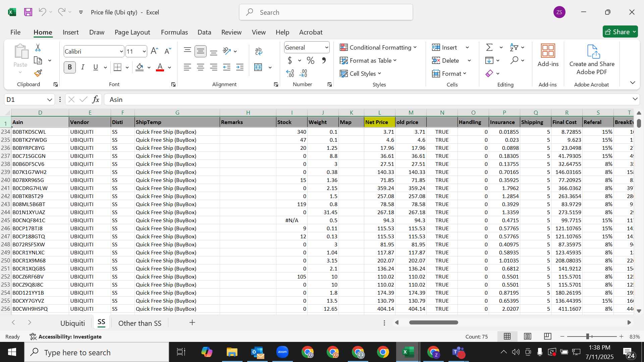Open the Name Box D1 dropdown
The height and width of the screenshot is (362, 644).
[x=50, y=100]
